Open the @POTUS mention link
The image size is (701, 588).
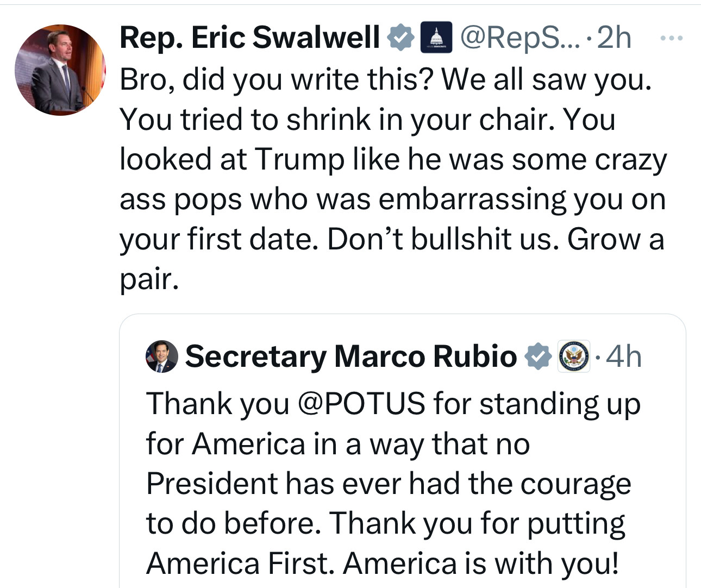pos(361,404)
